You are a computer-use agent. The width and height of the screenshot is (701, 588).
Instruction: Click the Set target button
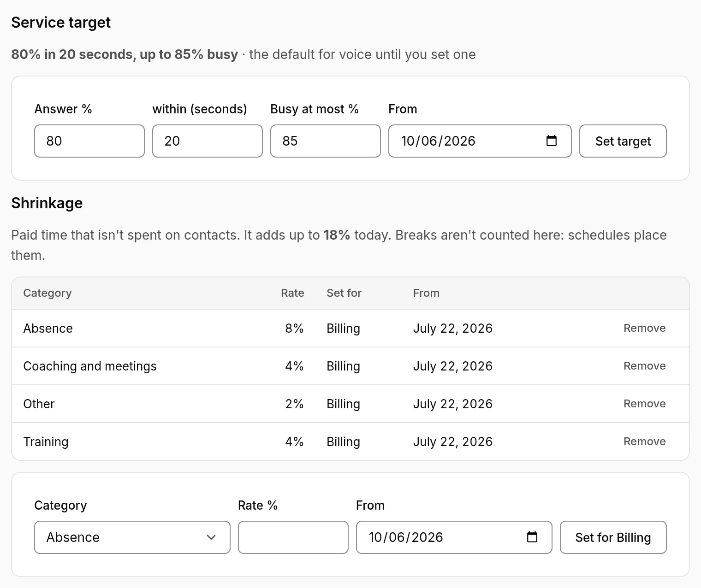[623, 141]
